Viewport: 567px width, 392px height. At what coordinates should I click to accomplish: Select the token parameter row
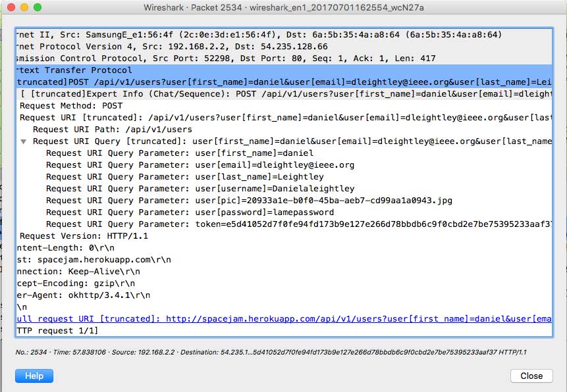tap(284, 224)
